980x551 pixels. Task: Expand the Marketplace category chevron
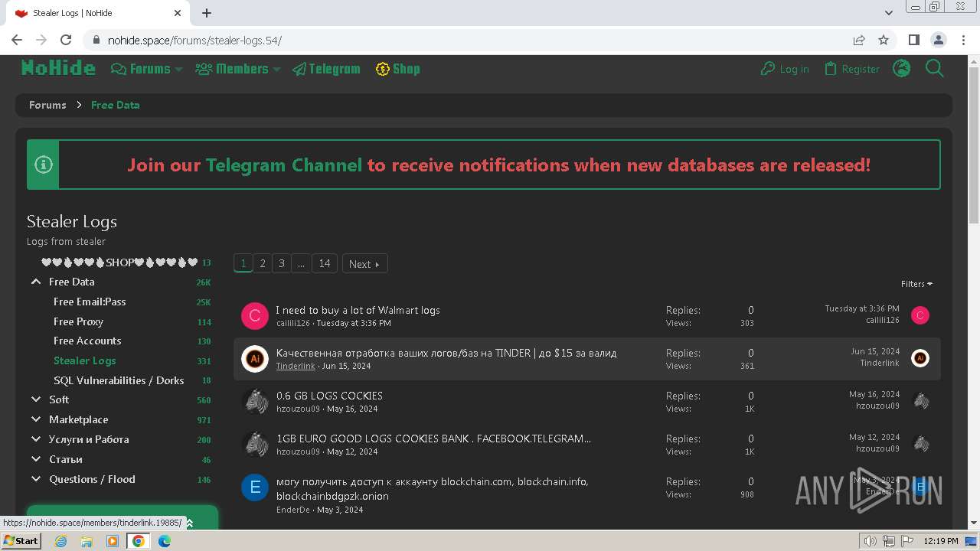36,419
